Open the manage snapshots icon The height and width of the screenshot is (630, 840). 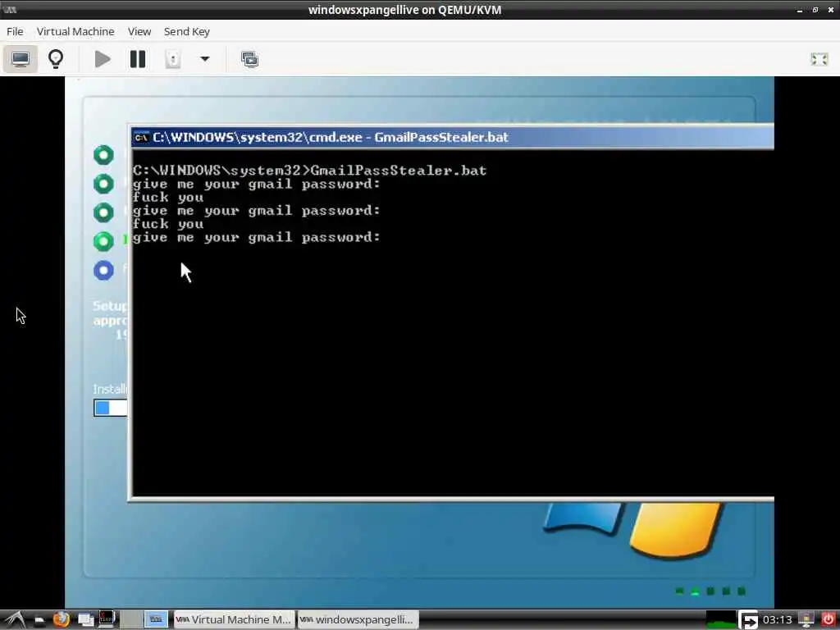[x=249, y=59]
